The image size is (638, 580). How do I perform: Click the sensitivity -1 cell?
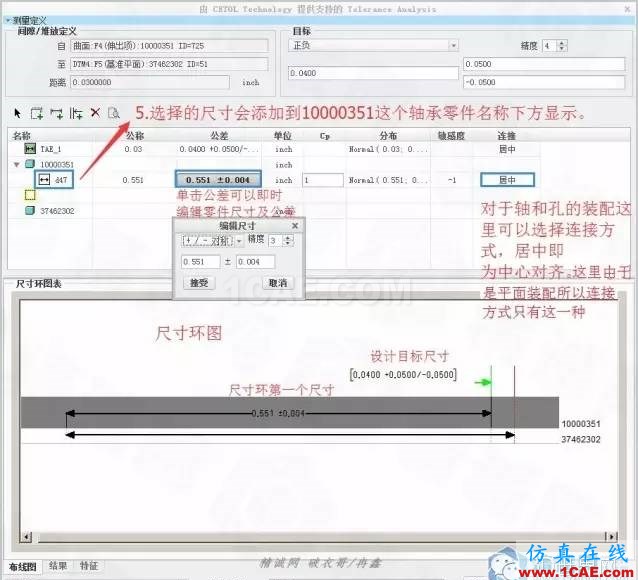(452, 180)
